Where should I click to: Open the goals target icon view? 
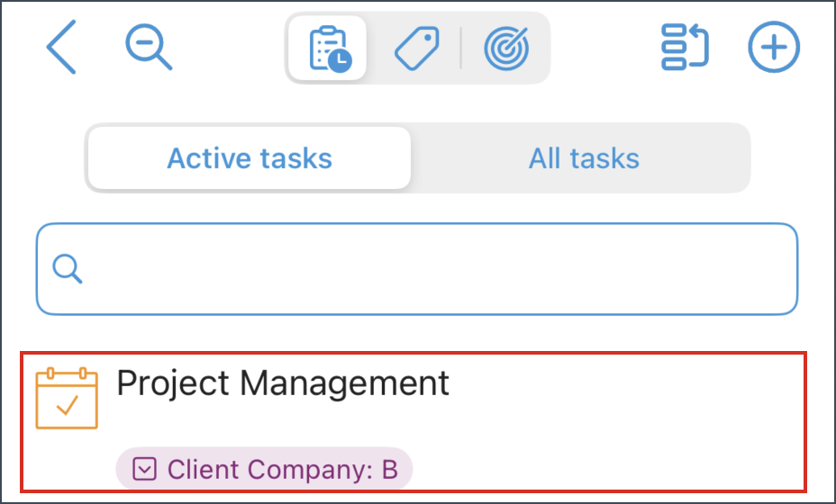point(506,48)
